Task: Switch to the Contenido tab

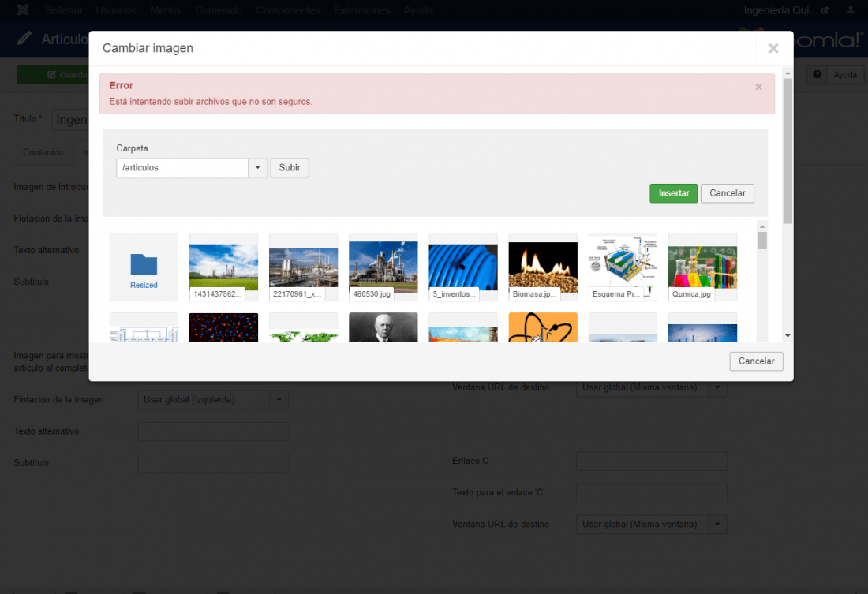Action: 43,152
